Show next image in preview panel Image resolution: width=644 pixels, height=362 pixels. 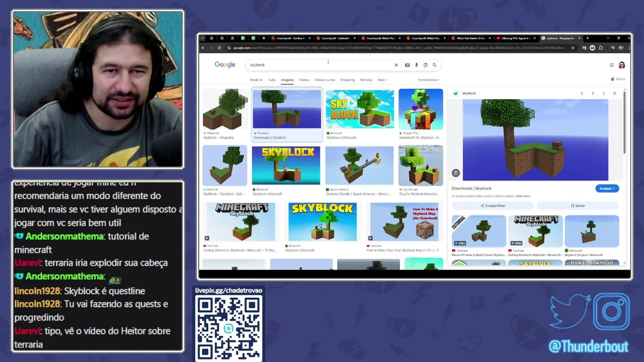(x=593, y=93)
